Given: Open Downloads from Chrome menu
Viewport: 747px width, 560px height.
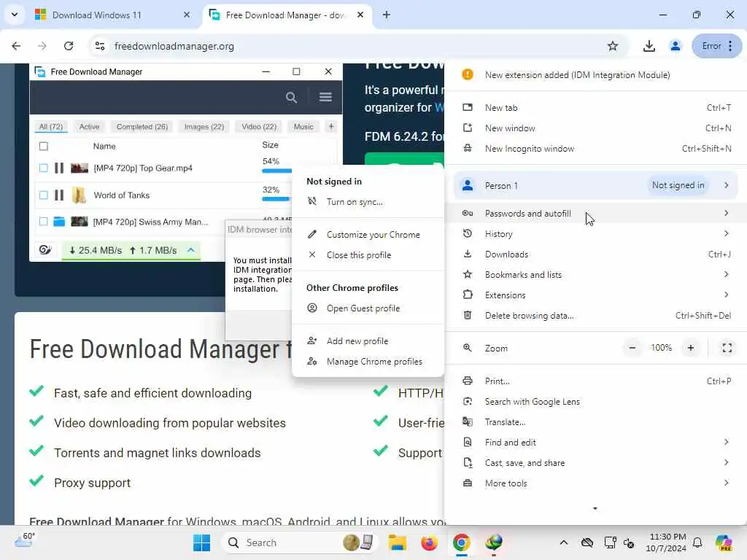Looking at the screenshot, I should [x=596, y=254].
